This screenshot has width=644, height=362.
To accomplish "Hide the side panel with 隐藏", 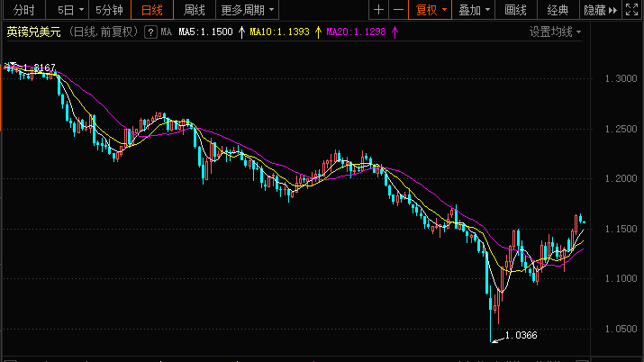I will click(x=601, y=10).
